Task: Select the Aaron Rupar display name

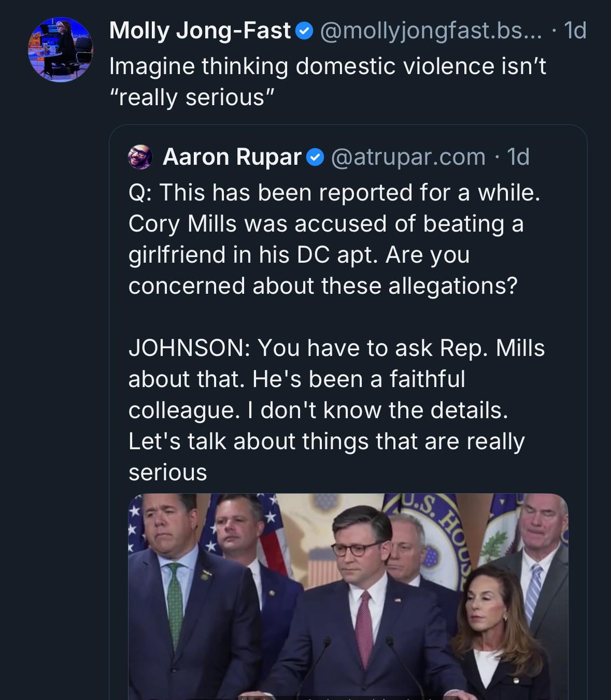Action: (x=232, y=156)
